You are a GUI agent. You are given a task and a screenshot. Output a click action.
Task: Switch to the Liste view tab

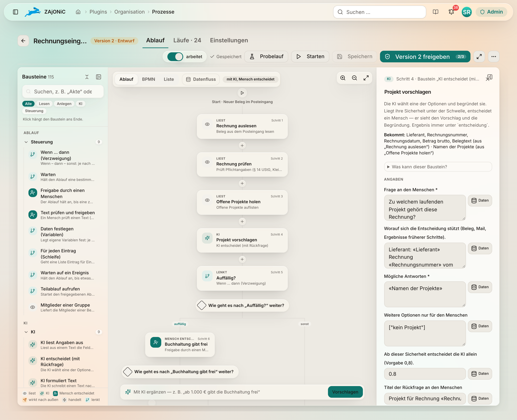[x=169, y=79]
